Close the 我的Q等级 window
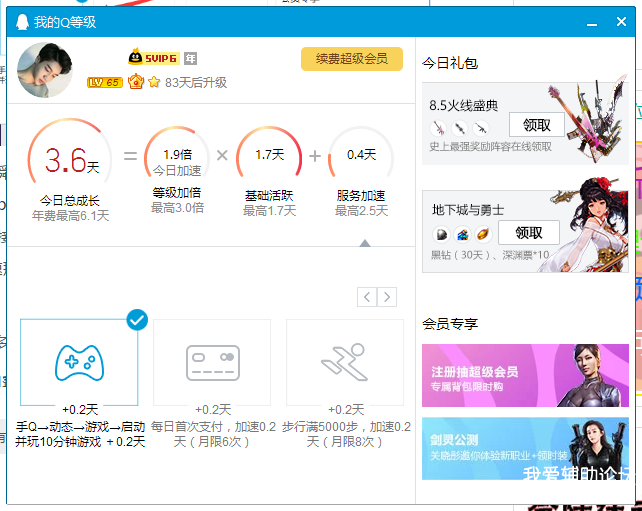Screen dimensions: 642x511 [x=621, y=21]
